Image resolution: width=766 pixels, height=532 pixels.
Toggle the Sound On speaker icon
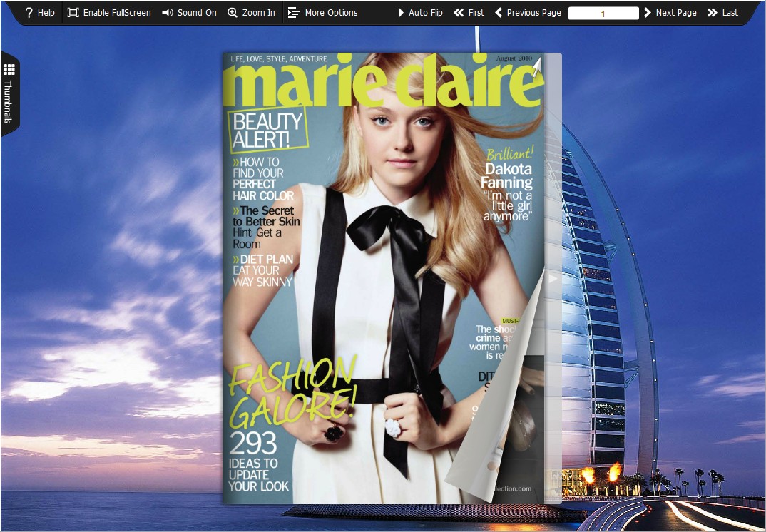[x=168, y=13]
